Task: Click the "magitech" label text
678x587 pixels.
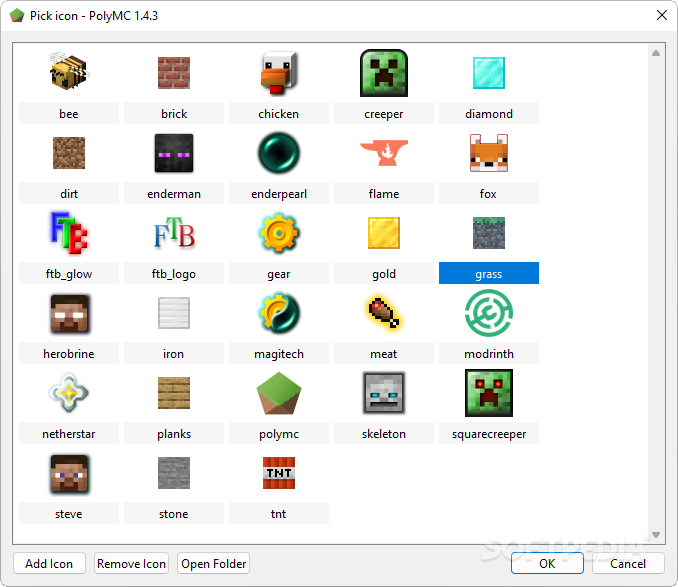Action: (x=279, y=354)
